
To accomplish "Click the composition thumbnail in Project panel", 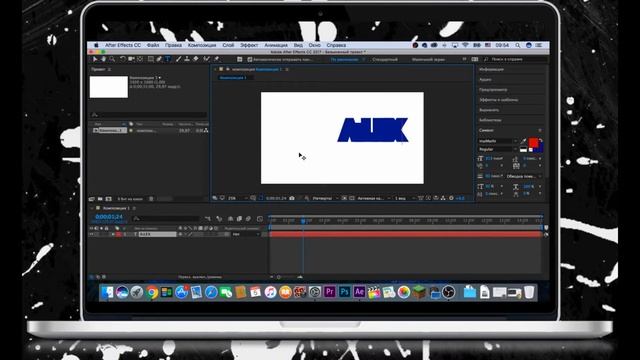I will click(109, 87).
